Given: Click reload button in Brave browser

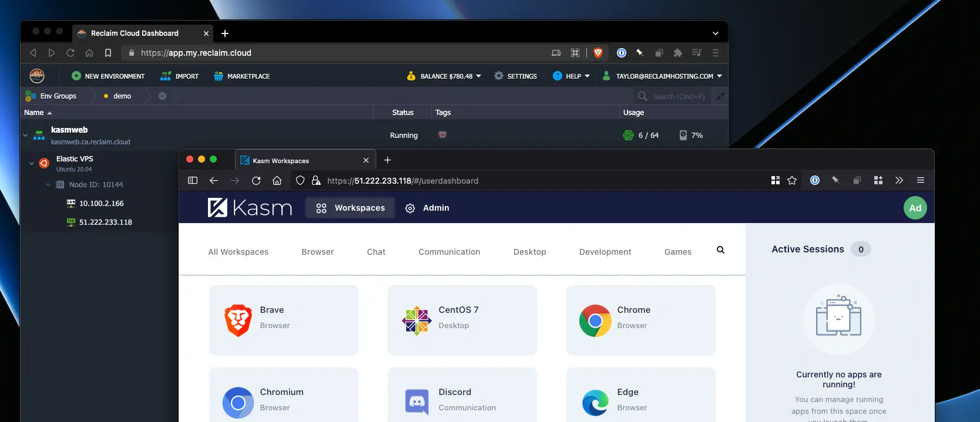Looking at the screenshot, I should pyautogui.click(x=71, y=53).
